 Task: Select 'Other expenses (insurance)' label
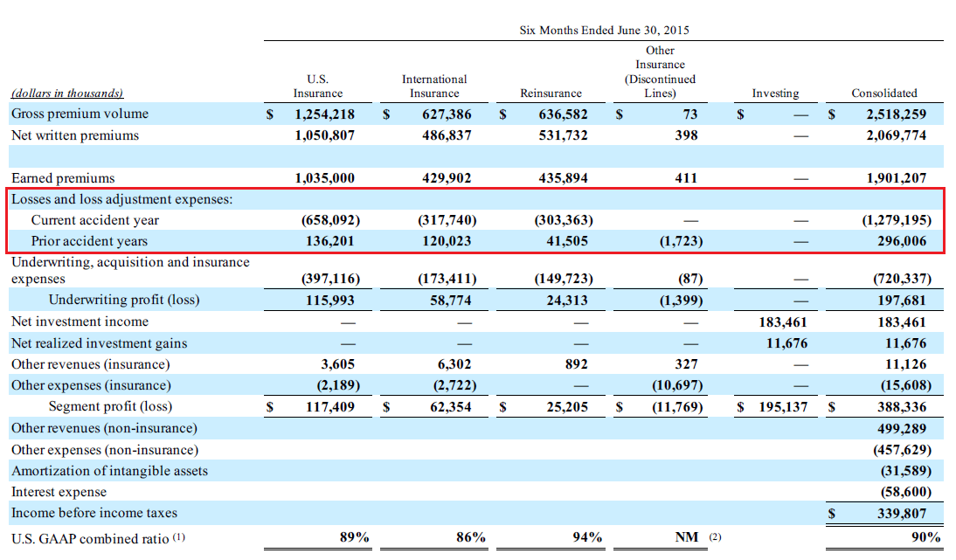pos(91,386)
